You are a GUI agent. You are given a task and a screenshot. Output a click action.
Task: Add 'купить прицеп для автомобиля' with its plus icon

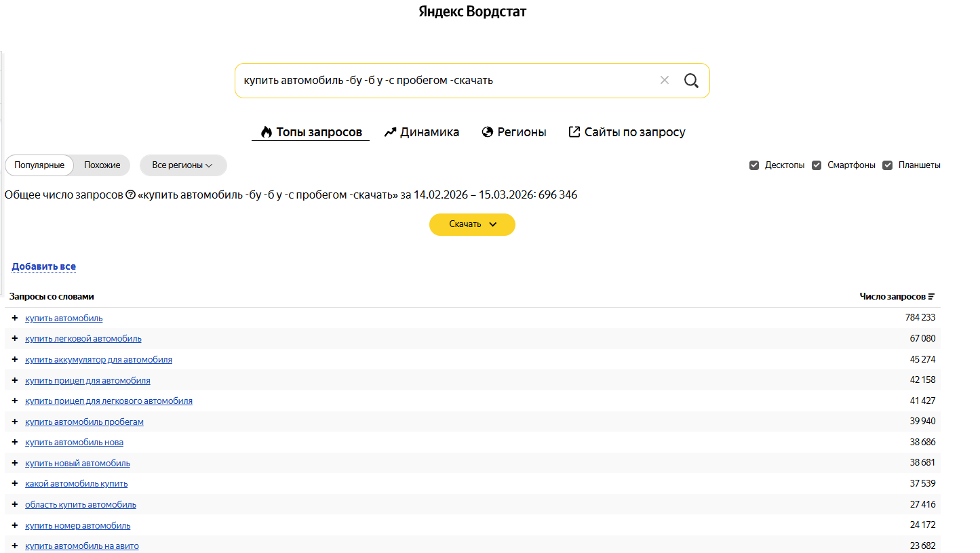coord(15,380)
